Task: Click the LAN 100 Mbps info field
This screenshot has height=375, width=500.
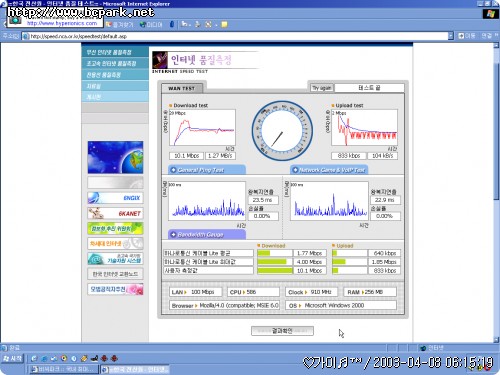Action: point(196,292)
